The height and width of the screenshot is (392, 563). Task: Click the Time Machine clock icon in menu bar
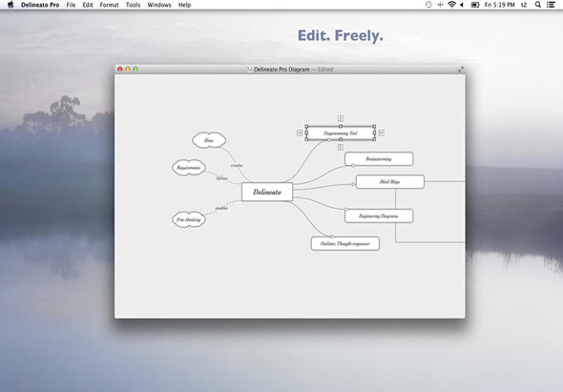click(428, 5)
